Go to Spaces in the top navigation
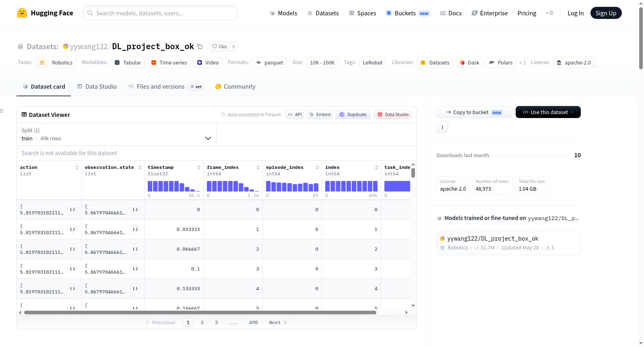 pyautogui.click(x=363, y=13)
